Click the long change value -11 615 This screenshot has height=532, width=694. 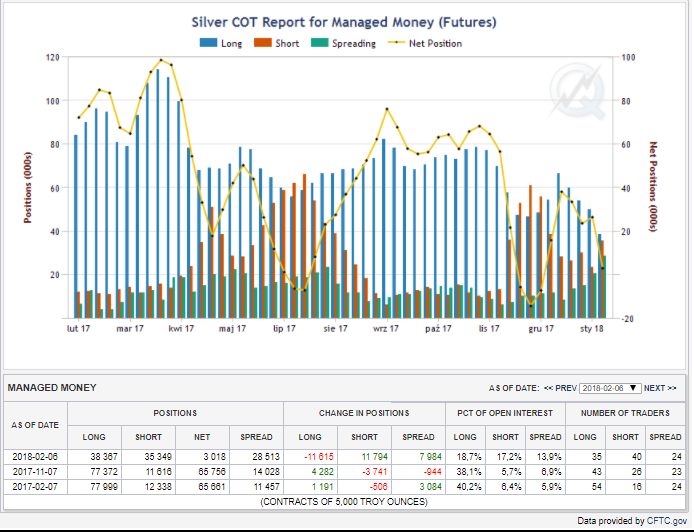click(319, 457)
